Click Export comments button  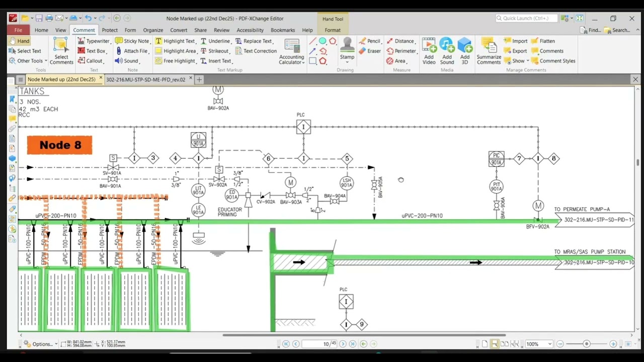[x=516, y=51]
